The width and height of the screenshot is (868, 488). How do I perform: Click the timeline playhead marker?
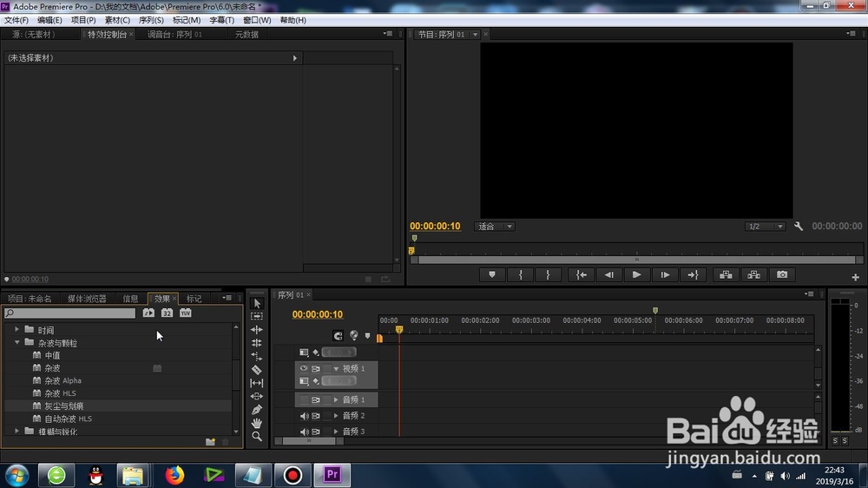(x=399, y=330)
